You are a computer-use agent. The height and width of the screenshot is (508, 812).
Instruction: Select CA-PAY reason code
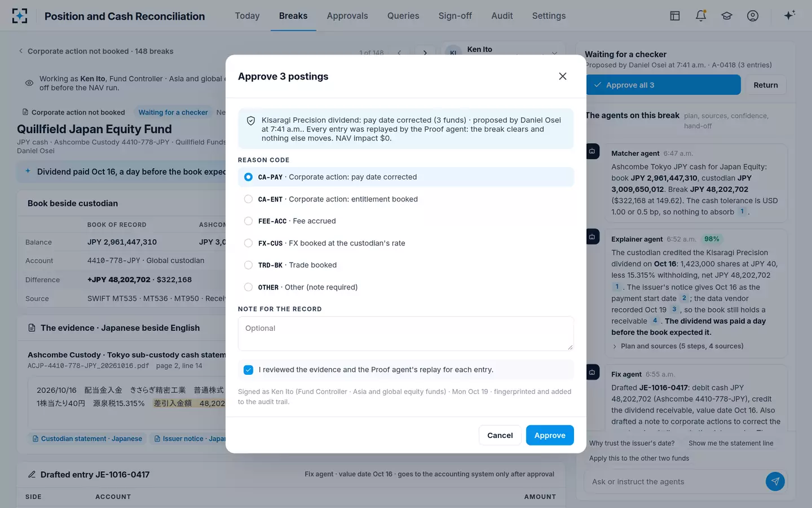[x=406, y=177]
